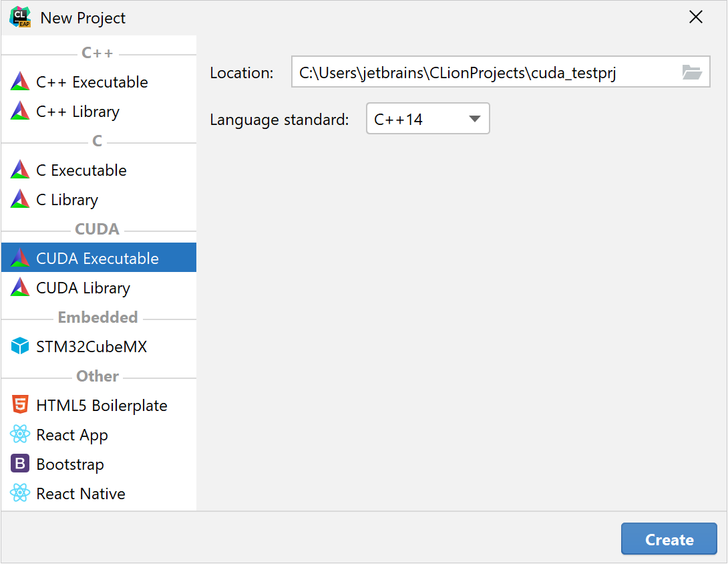Click the Create button
Viewport: 728px width, 564px height.
point(669,539)
